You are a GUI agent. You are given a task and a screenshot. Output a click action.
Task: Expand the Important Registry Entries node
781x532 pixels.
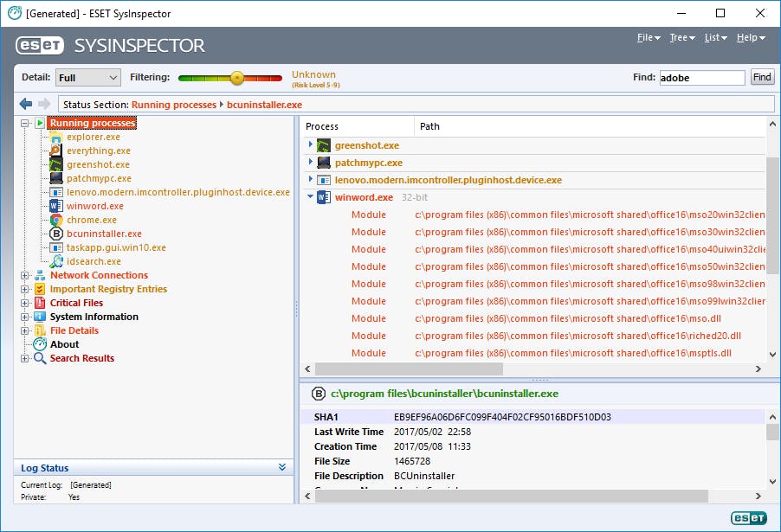tap(26, 289)
